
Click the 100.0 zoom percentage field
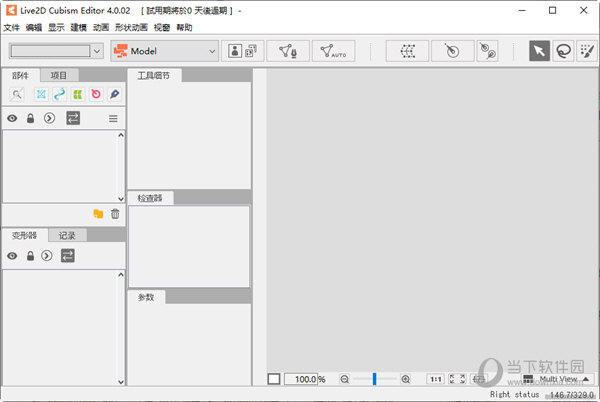click(301, 379)
